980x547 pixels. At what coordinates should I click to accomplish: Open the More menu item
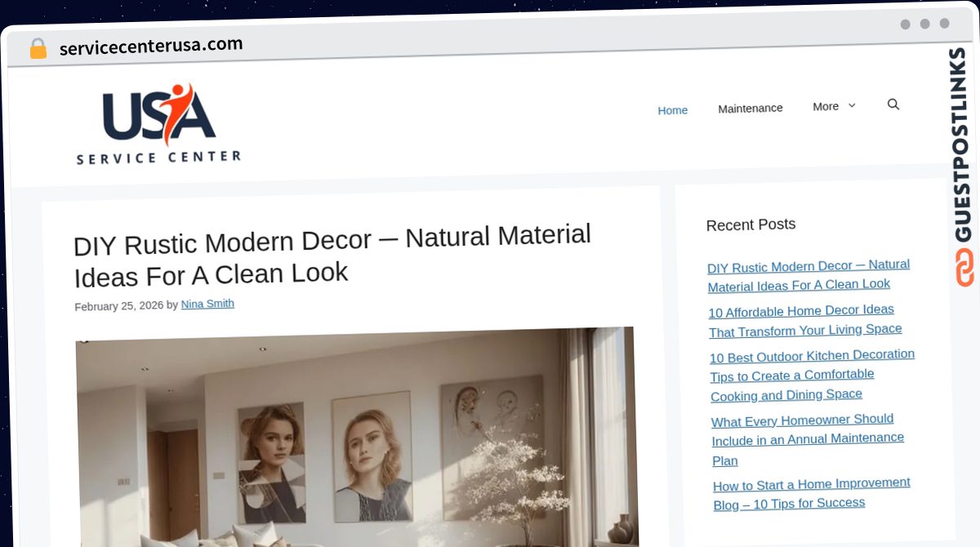coord(826,106)
